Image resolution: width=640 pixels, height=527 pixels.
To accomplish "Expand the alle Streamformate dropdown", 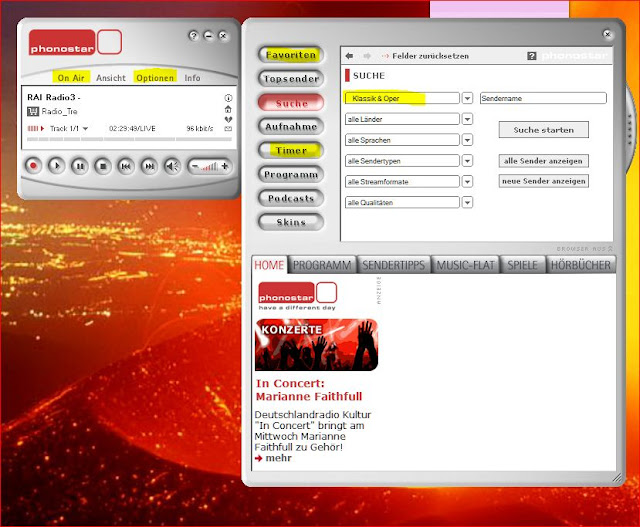I will 467,182.
